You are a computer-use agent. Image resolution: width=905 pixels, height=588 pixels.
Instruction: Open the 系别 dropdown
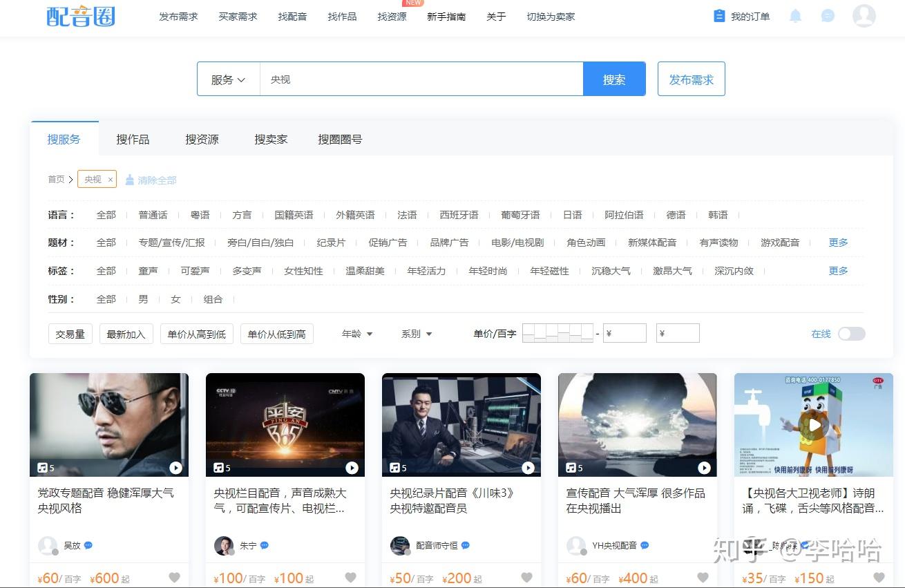417,334
